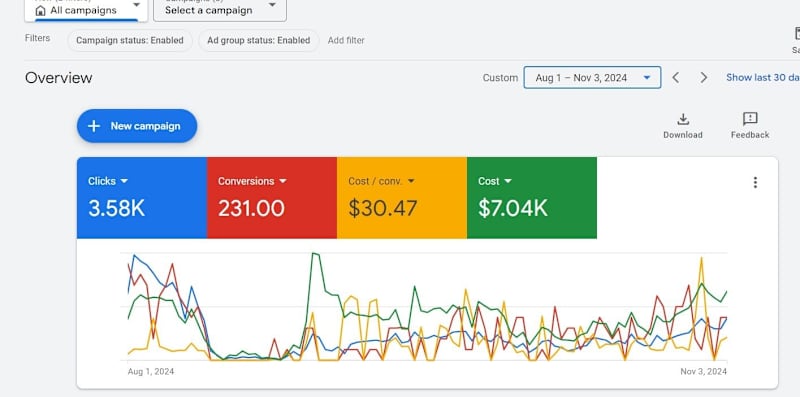Go to previous date range with left chevron
This screenshot has width=800, height=397.
(676, 78)
